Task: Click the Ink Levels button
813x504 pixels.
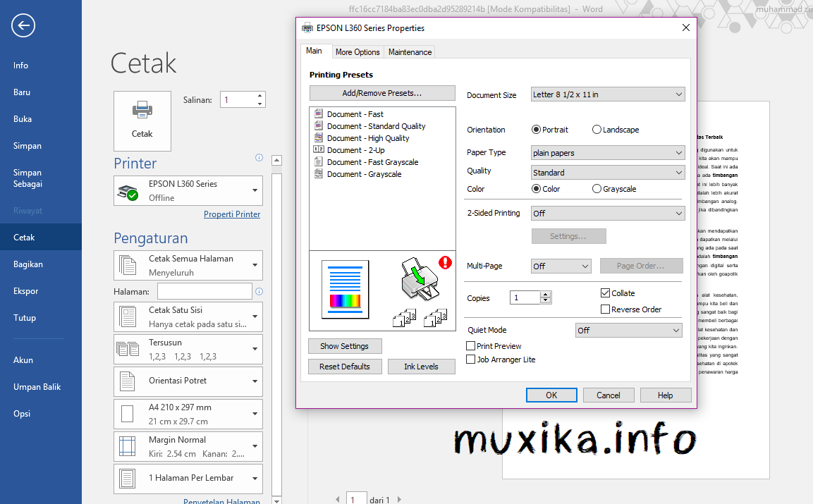Action: tap(421, 366)
